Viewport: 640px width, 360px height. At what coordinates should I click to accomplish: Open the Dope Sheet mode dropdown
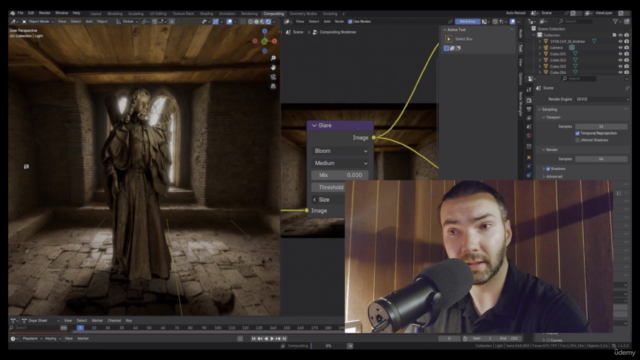pyautogui.click(x=40, y=320)
